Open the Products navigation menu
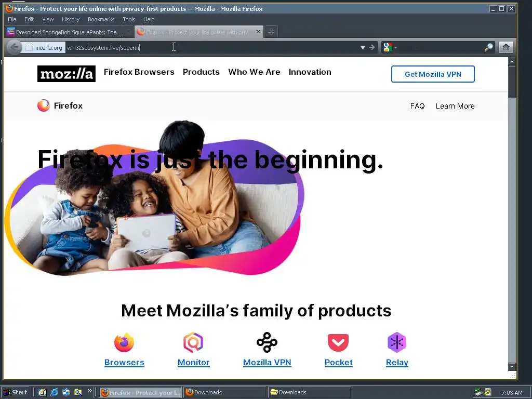Image resolution: width=532 pixels, height=399 pixels. click(x=201, y=72)
